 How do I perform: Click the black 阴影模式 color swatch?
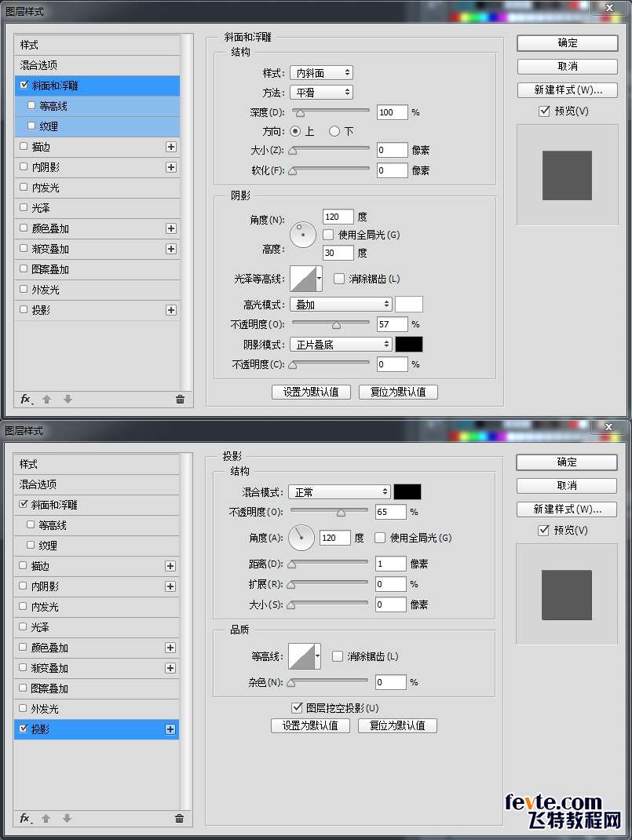click(409, 345)
